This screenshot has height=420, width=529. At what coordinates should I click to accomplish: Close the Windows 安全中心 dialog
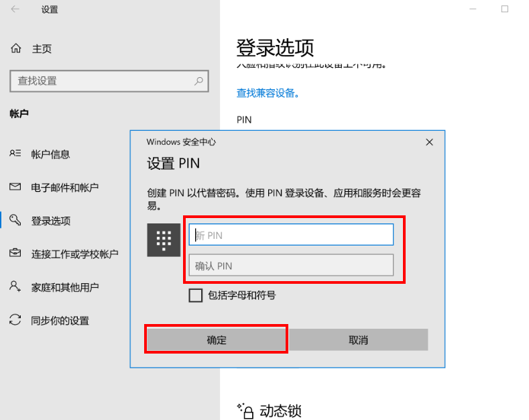pos(429,142)
